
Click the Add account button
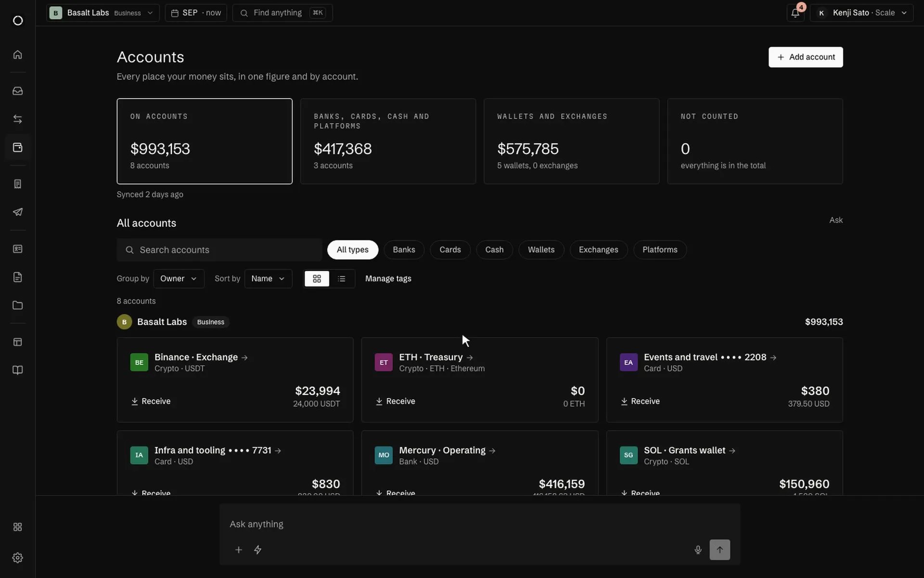point(806,57)
